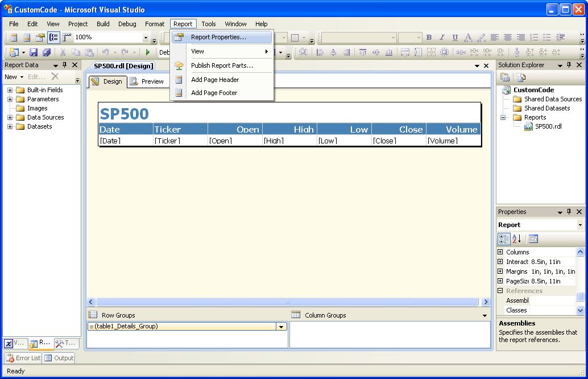Open the Output tab
Viewport: 588px width, 379px height.
[x=59, y=358]
